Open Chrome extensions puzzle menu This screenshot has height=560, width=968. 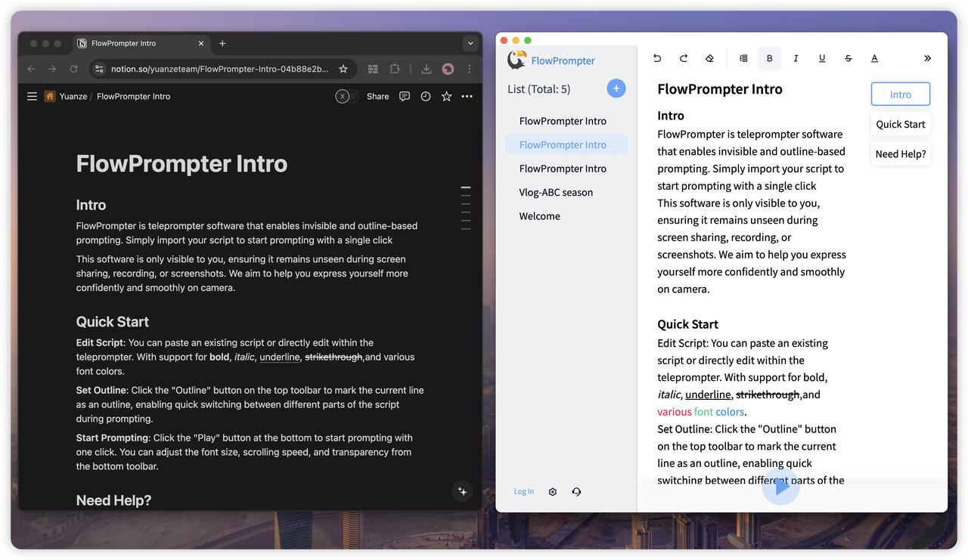point(395,69)
